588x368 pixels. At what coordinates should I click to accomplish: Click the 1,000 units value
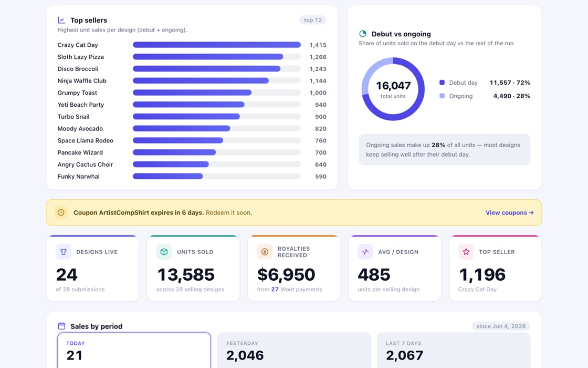[x=318, y=93]
